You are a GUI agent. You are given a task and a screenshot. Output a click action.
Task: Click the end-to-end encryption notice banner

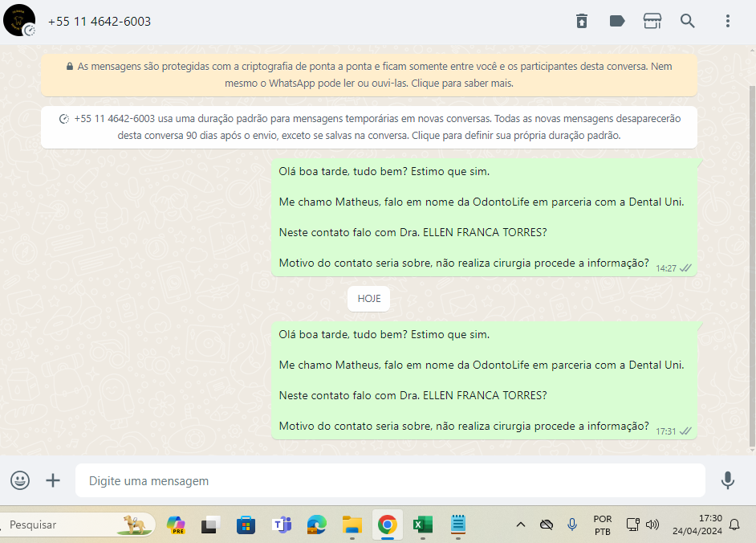point(369,75)
